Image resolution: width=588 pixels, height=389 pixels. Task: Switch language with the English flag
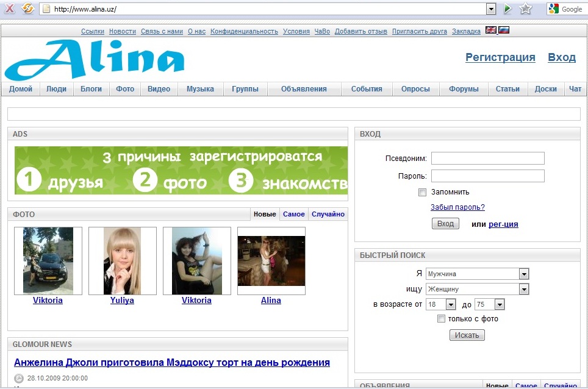click(x=491, y=30)
